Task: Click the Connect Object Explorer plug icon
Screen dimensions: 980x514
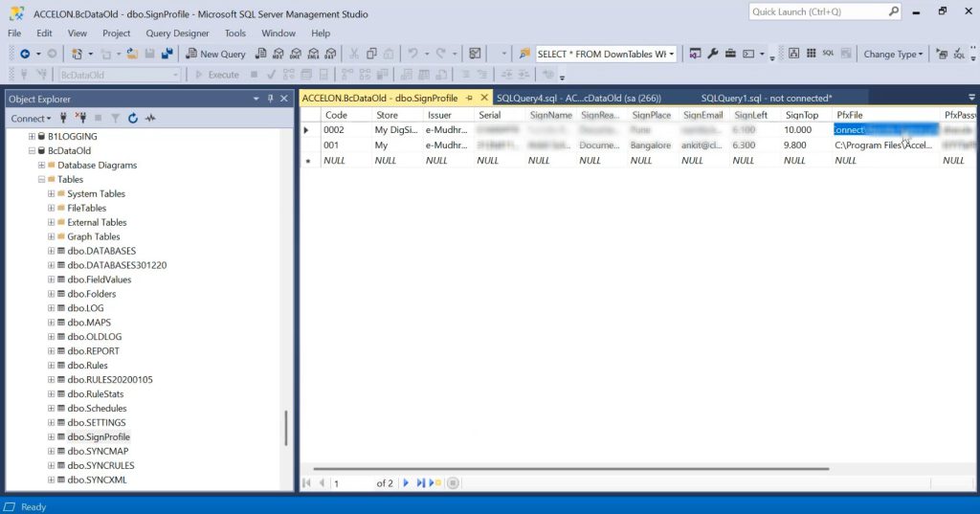Action: point(63,118)
